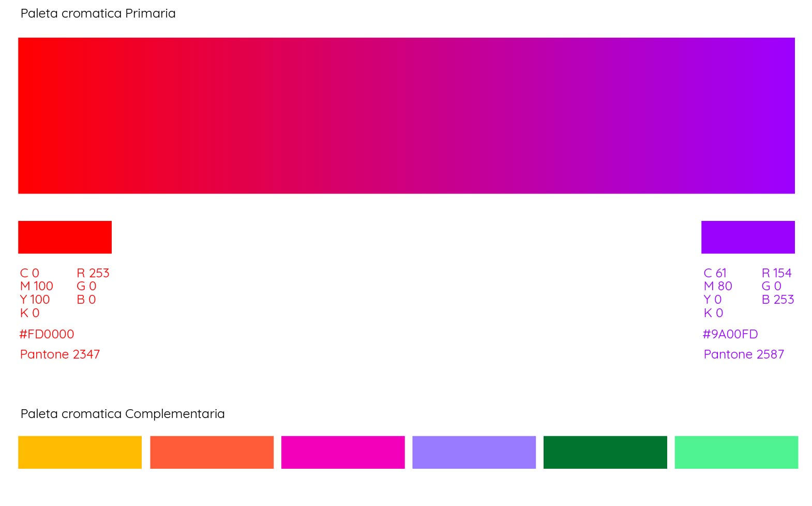
Task: Click the Paleta cromatica Primaria heading
Action: pos(98,13)
